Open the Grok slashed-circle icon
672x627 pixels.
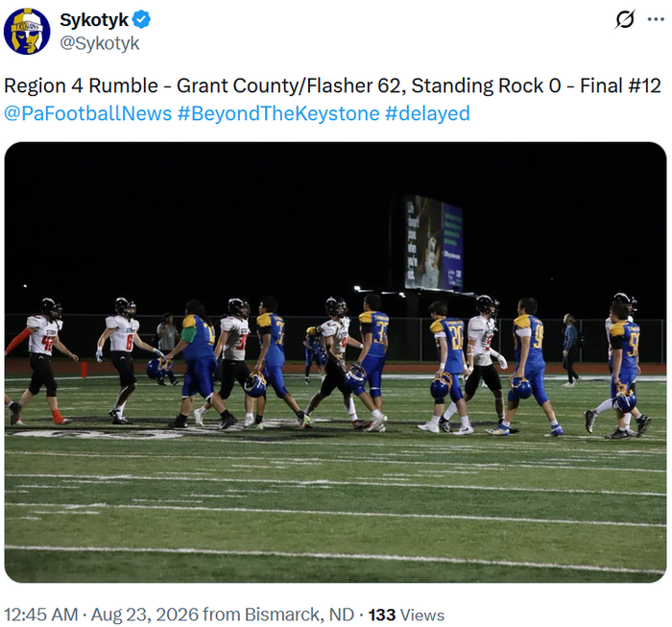pyautogui.click(x=625, y=19)
